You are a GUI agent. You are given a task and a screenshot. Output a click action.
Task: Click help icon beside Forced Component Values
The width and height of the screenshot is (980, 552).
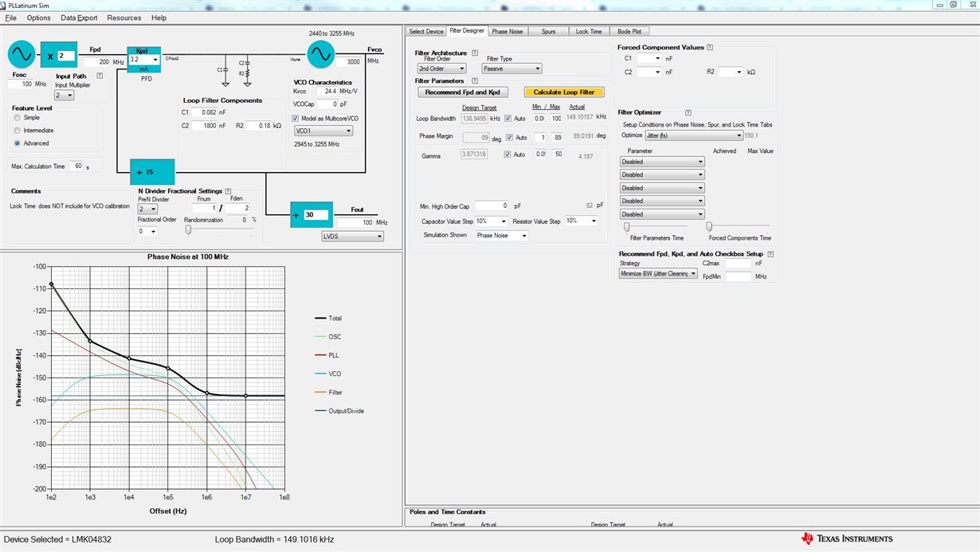[x=710, y=47]
